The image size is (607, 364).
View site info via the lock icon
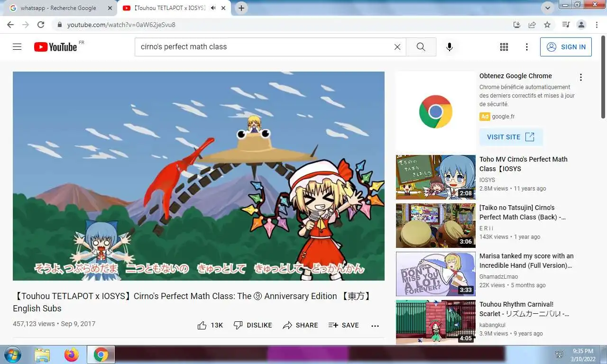pos(59,25)
